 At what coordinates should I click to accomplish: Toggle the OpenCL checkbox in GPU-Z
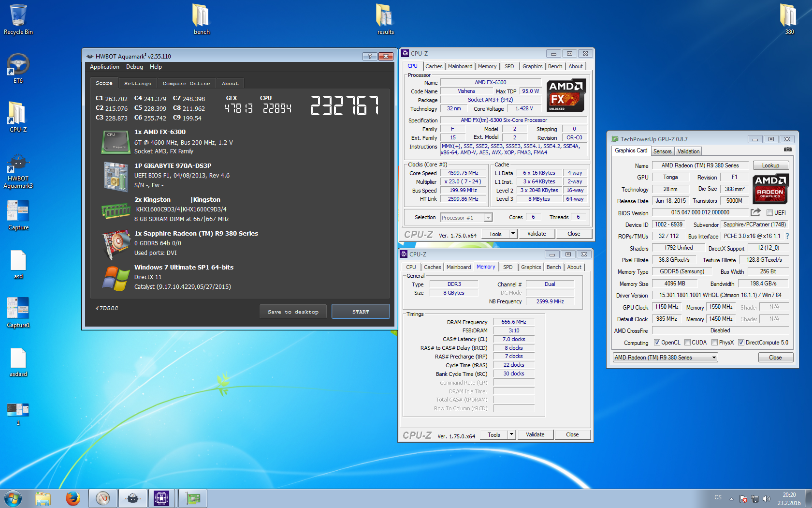[657, 343]
